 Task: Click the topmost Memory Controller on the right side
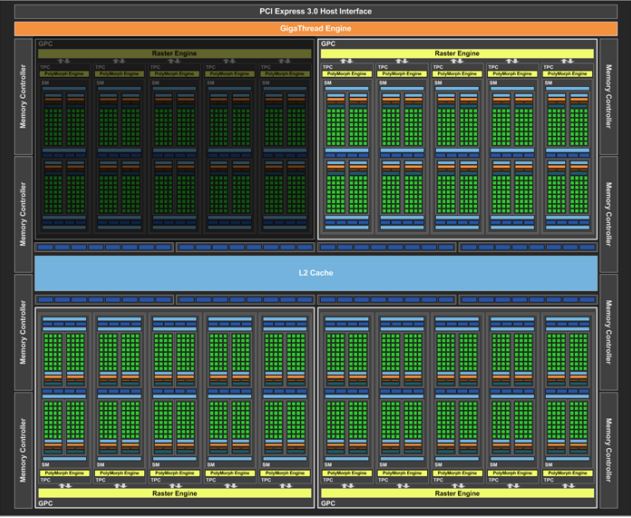608,97
